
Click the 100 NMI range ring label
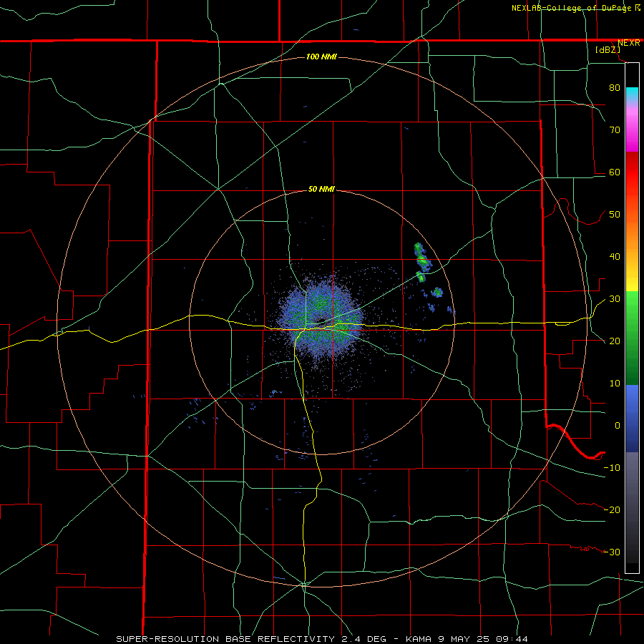321,57
